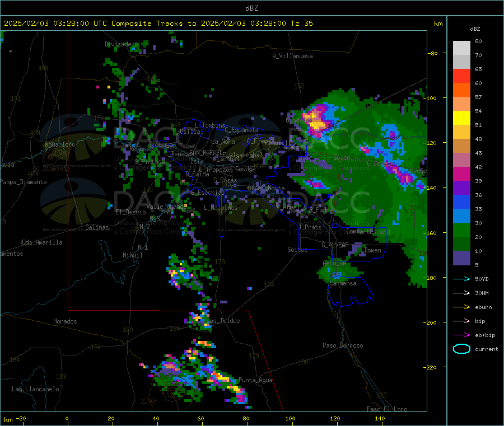This screenshot has height=426, width=504.
Task: Click the 'dBZ' heading above the color scale
Action: [475, 29]
